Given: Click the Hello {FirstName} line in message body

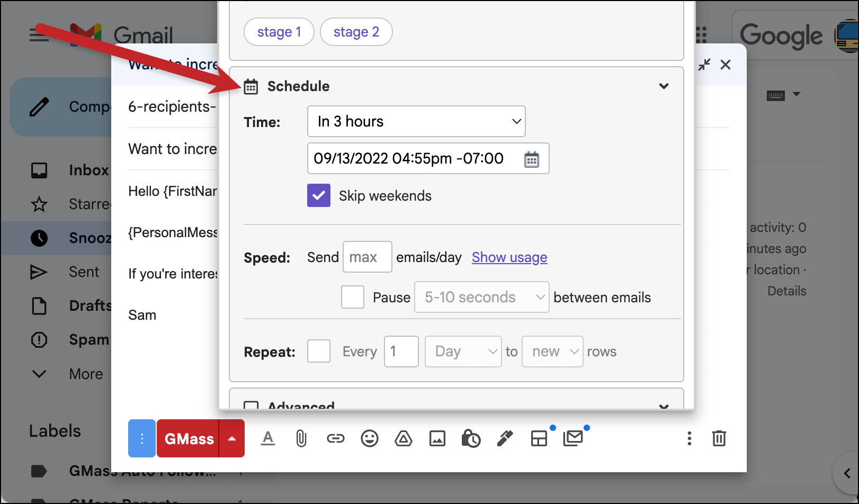Looking at the screenshot, I should point(173,191).
